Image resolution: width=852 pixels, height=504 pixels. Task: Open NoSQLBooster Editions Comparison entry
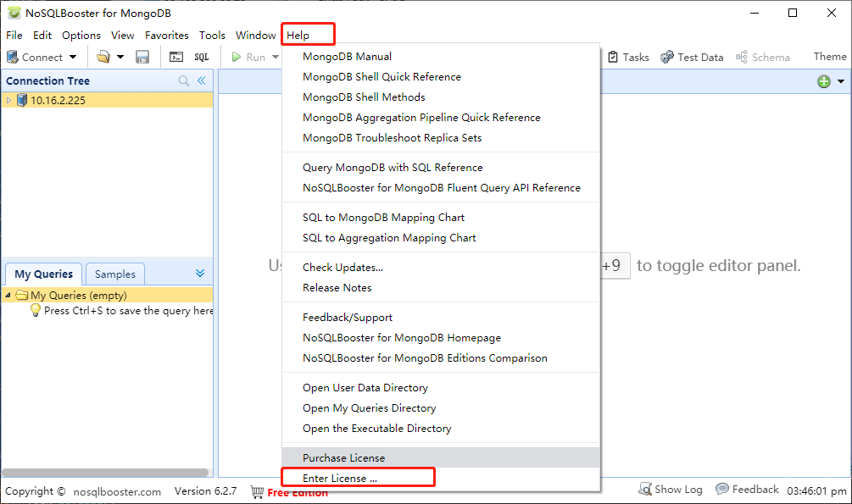point(441,358)
